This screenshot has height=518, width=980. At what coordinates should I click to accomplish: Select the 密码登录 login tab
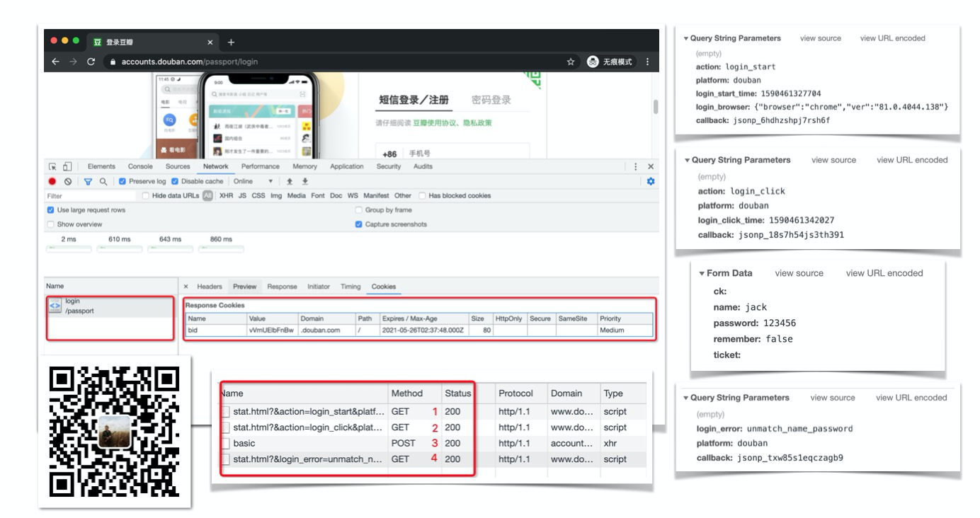[491, 100]
